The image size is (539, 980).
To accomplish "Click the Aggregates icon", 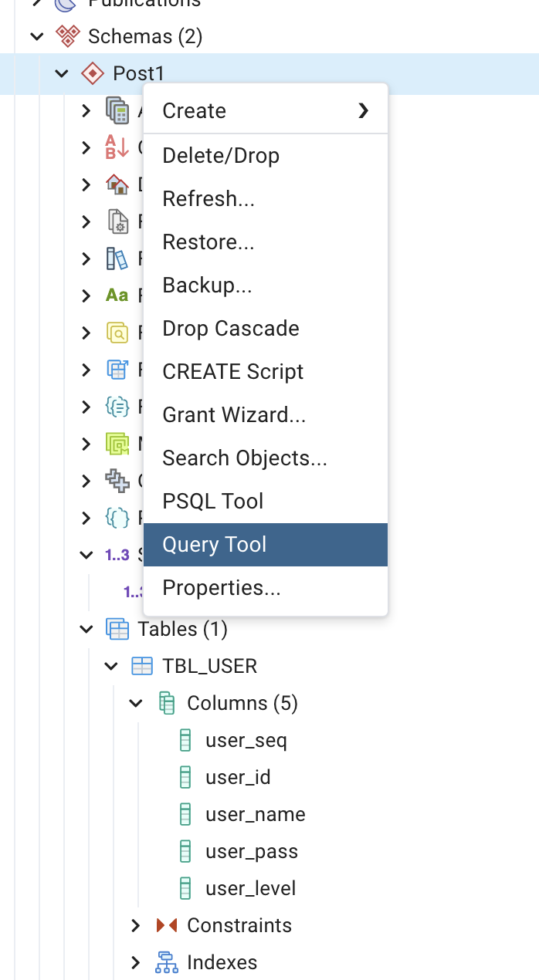I will tap(119, 110).
